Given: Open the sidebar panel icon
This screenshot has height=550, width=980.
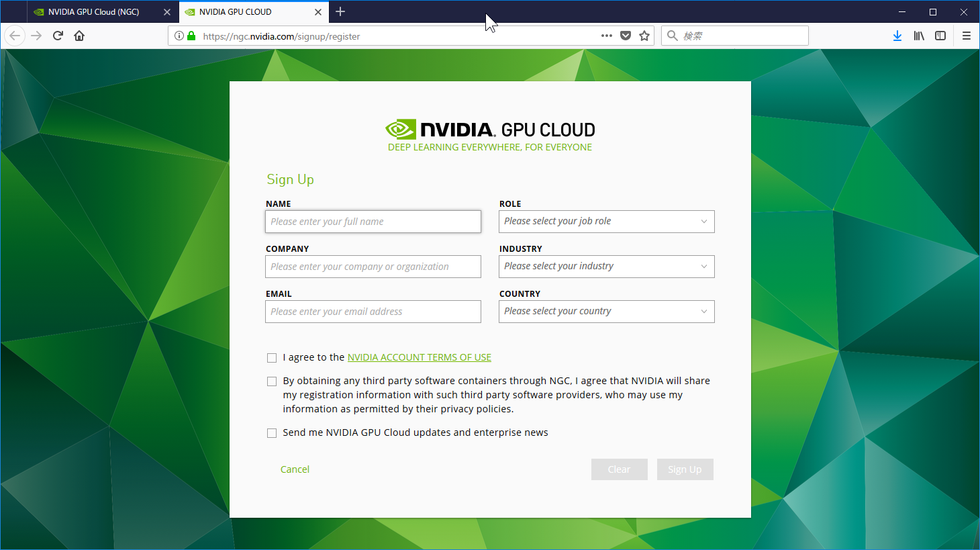Looking at the screenshot, I should coord(940,36).
